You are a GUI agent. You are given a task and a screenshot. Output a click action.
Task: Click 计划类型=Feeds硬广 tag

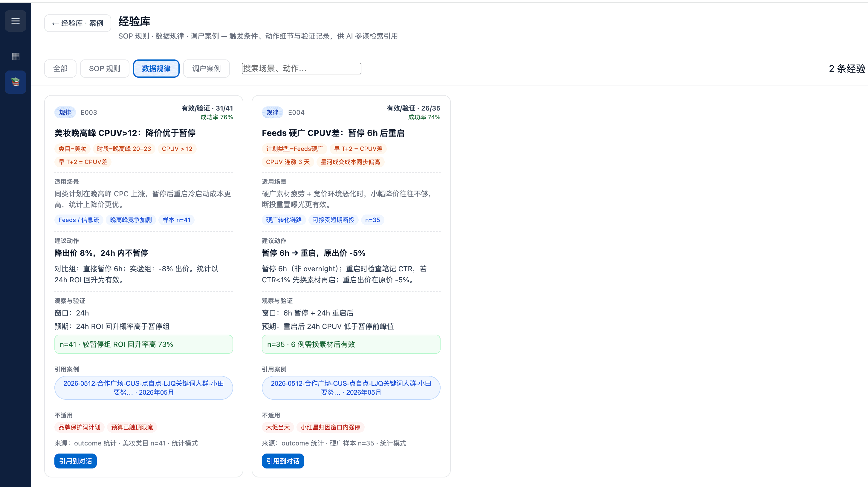pos(294,149)
